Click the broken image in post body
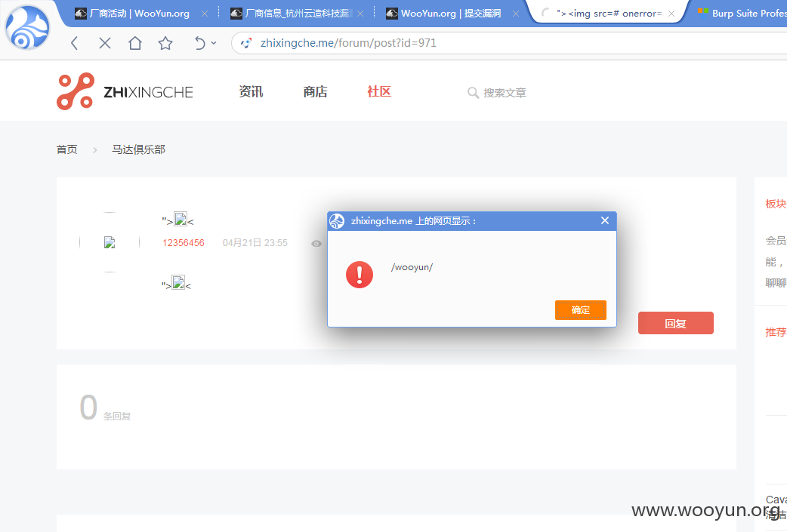Image resolution: width=787 pixels, height=532 pixels. point(178,283)
